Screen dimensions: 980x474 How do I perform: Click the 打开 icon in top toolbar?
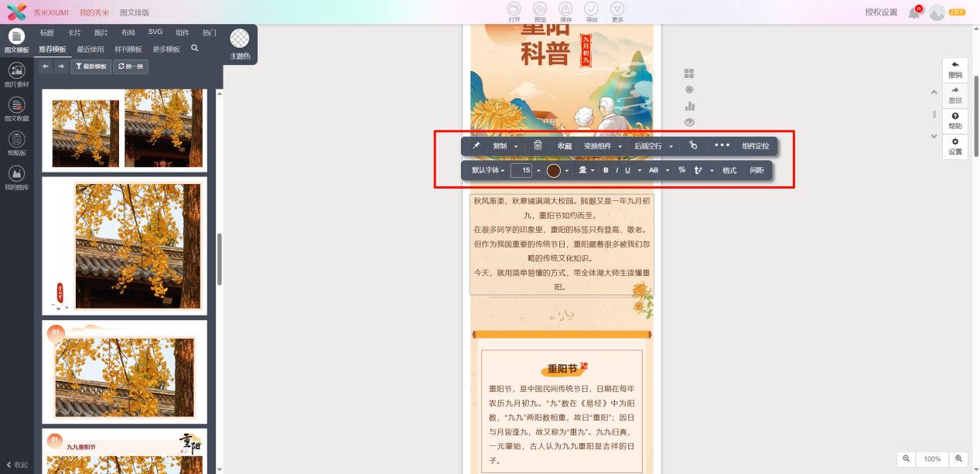[514, 12]
